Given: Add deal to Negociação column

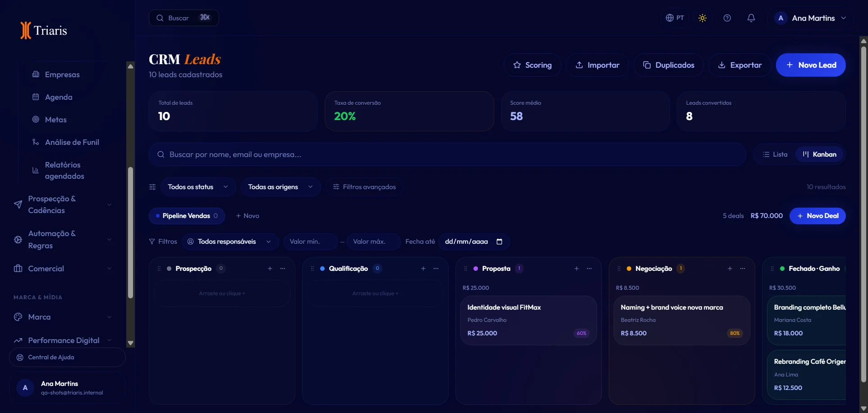Looking at the screenshot, I should point(730,269).
